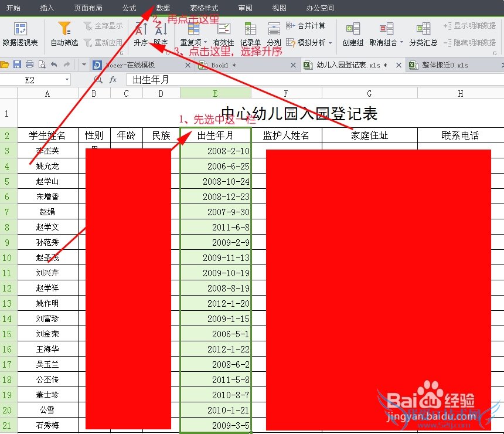Click the name cell 王海华
504x434 pixels.
(47, 349)
